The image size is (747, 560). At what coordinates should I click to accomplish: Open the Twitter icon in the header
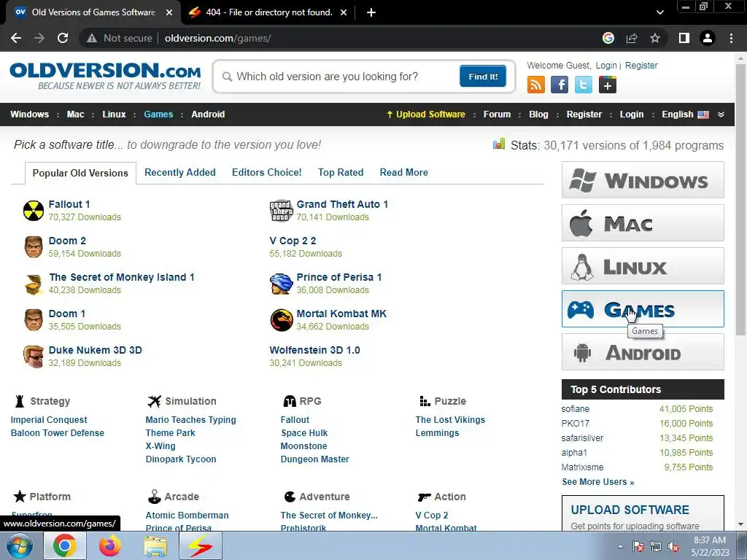[x=583, y=85]
